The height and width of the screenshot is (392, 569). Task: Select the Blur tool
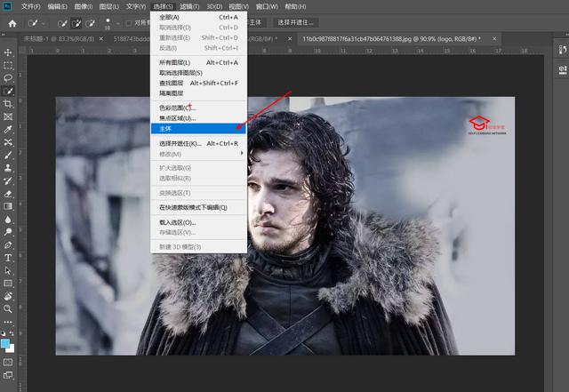(x=8, y=220)
